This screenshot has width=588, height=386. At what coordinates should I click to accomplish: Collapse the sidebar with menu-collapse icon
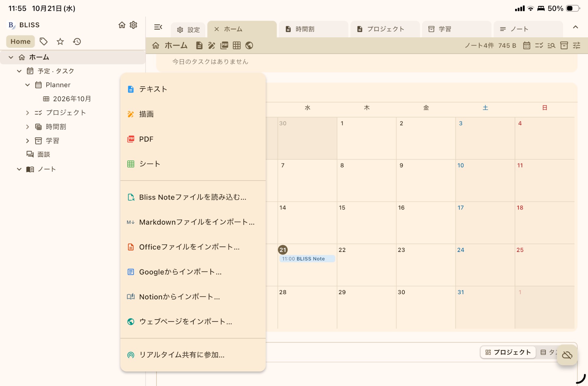[158, 27]
